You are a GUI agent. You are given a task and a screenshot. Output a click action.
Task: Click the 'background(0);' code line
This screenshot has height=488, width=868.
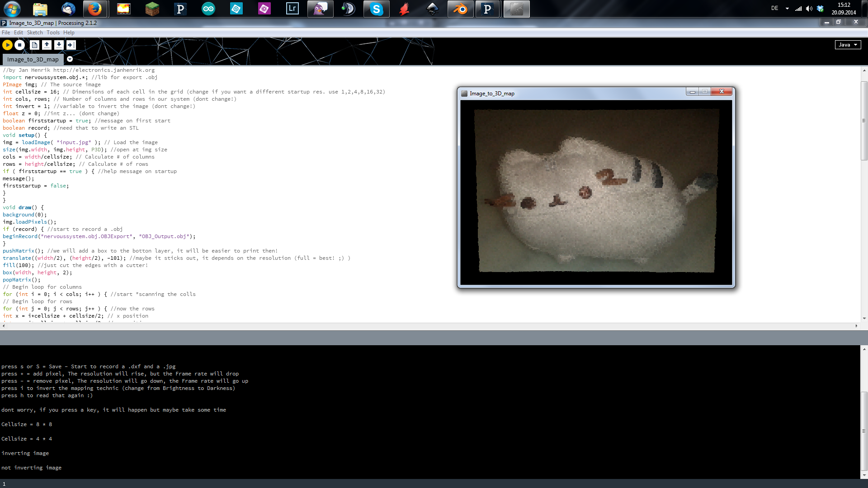click(25, 215)
